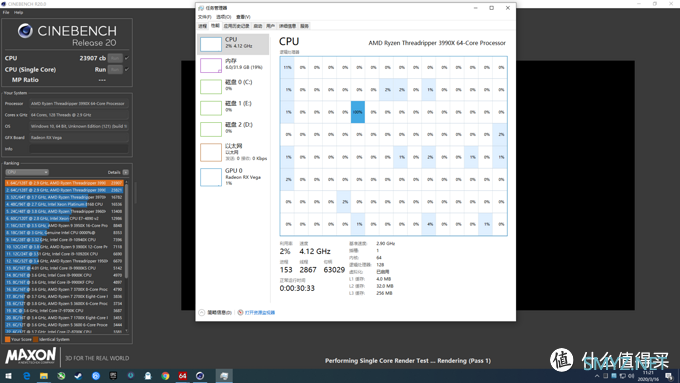Click the Run button next to CPU score
This screenshot has width=680, height=383.
[x=115, y=58]
